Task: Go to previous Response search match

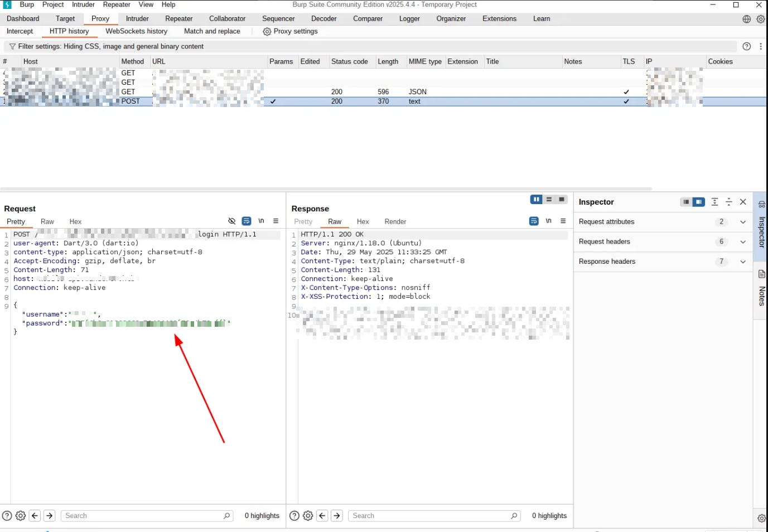Action: click(322, 516)
